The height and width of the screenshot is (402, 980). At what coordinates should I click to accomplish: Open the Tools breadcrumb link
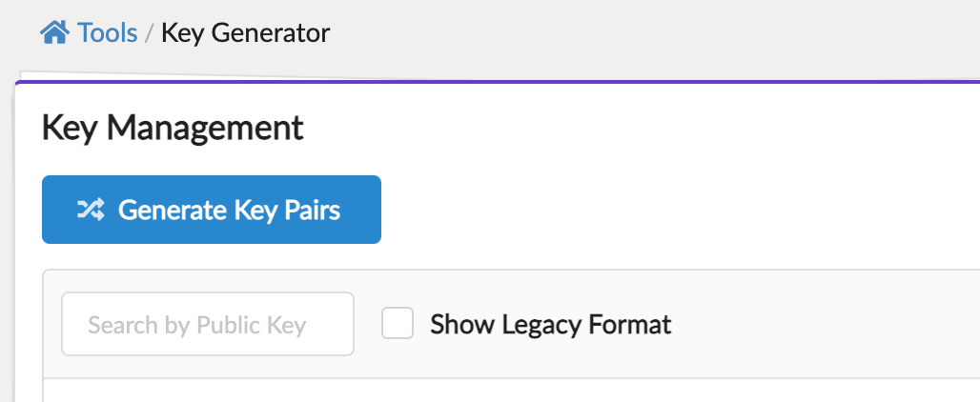point(108,33)
